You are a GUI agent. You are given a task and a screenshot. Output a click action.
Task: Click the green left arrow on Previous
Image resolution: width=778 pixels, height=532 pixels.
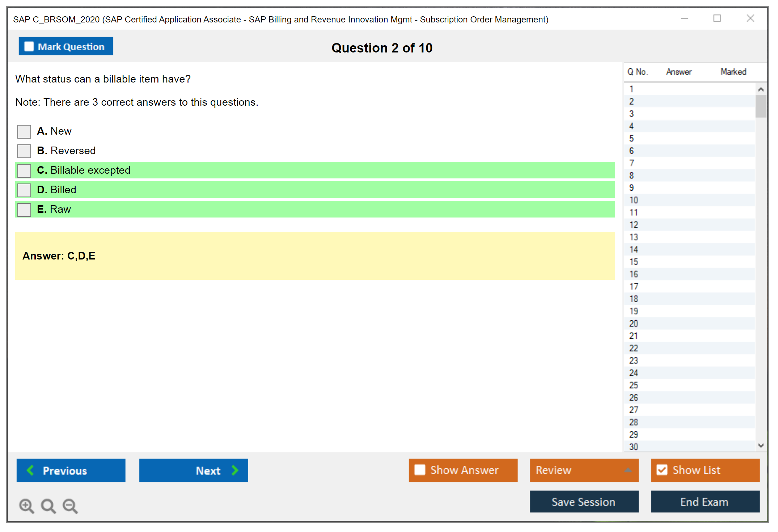(x=31, y=470)
